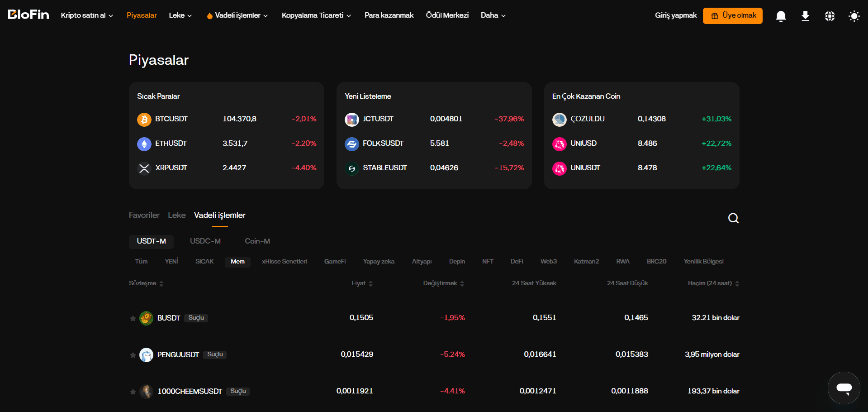Viewport: 868px width, 412px height.
Task: Switch theme using the sun icon
Action: pyautogui.click(x=854, y=16)
